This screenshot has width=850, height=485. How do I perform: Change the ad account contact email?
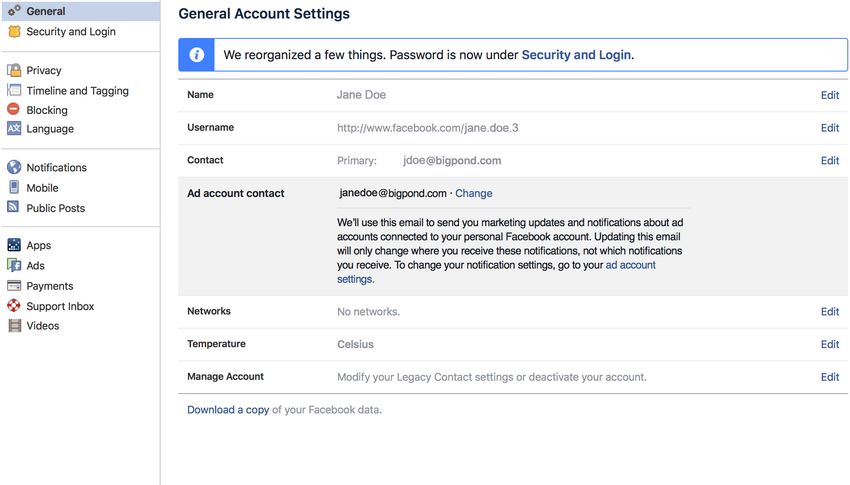pos(474,193)
